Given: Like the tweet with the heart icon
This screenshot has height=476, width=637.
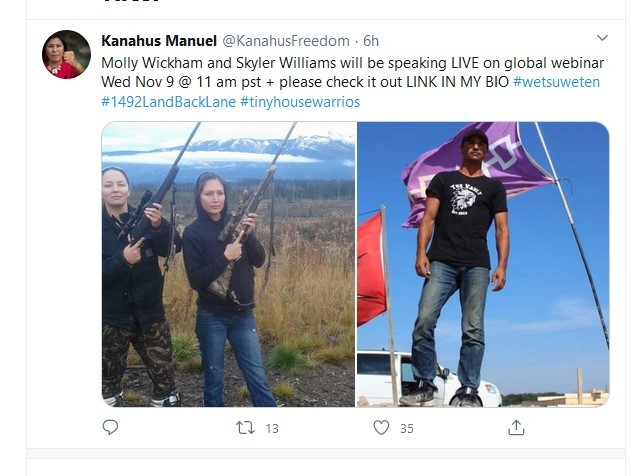Looking at the screenshot, I should click(381, 428).
